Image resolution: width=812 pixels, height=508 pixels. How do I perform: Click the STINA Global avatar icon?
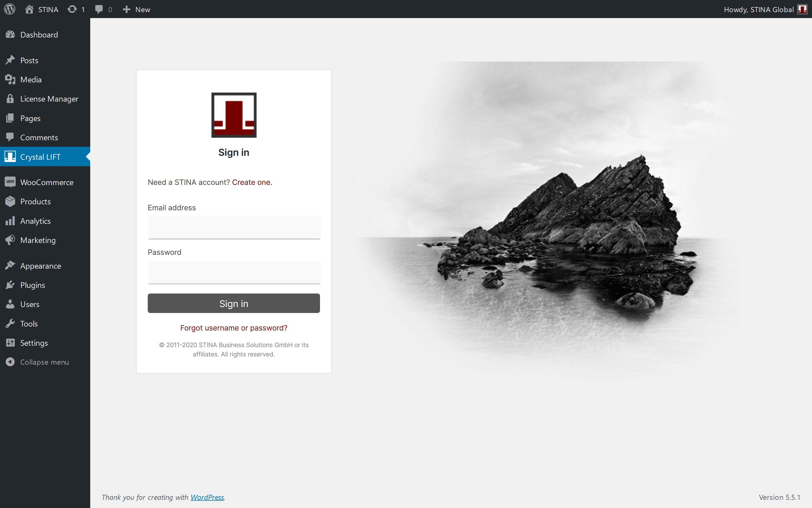(x=802, y=9)
